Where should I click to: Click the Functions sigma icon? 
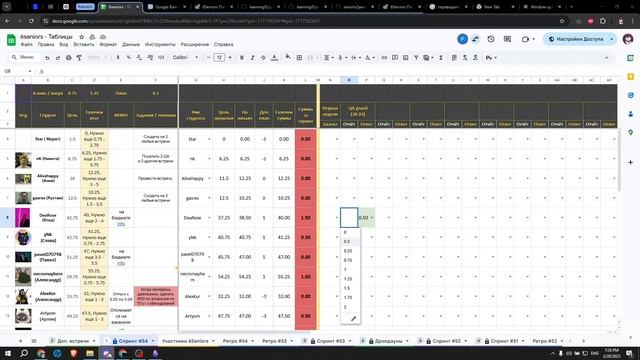[441, 58]
